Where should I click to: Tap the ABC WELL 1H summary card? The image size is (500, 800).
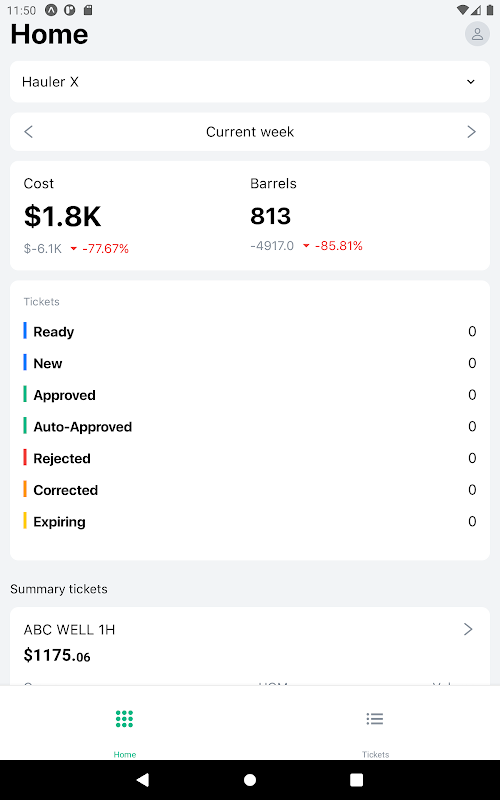pos(250,646)
